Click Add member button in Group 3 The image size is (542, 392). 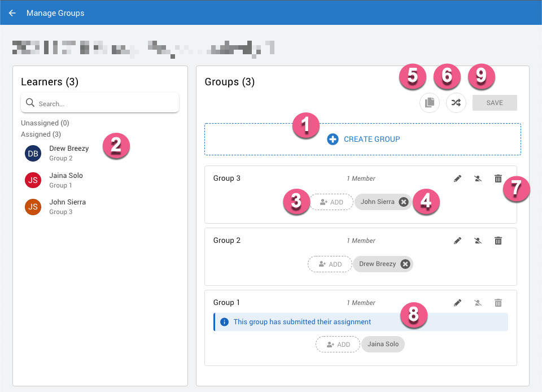tap(331, 202)
